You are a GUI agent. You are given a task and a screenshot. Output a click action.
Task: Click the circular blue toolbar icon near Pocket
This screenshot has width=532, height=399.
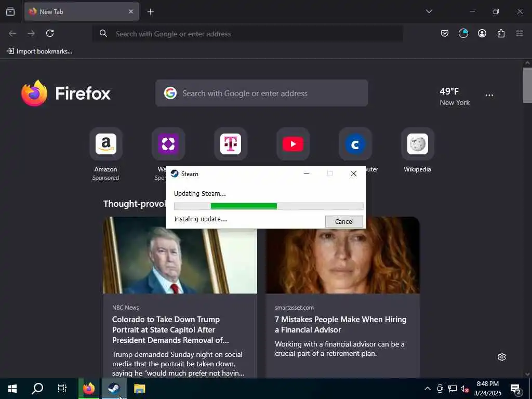[463, 33]
